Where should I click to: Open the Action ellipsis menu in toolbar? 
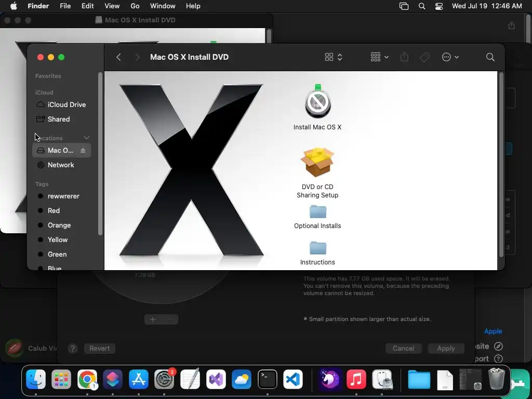tap(450, 57)
